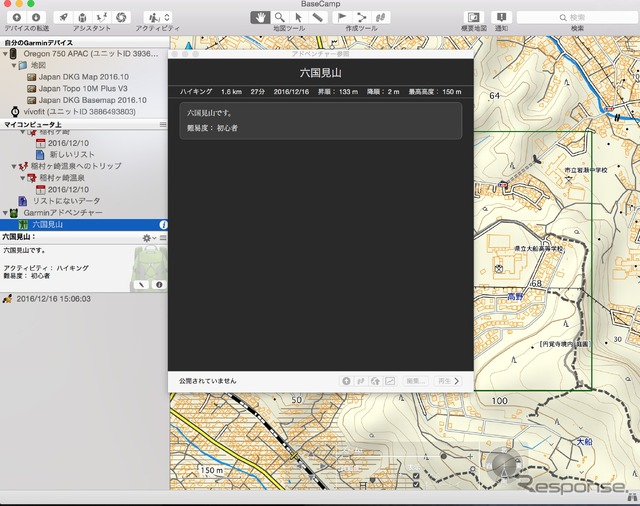
Task: Collapse the Garminアドベンチャー group
Action: [5, 213]
